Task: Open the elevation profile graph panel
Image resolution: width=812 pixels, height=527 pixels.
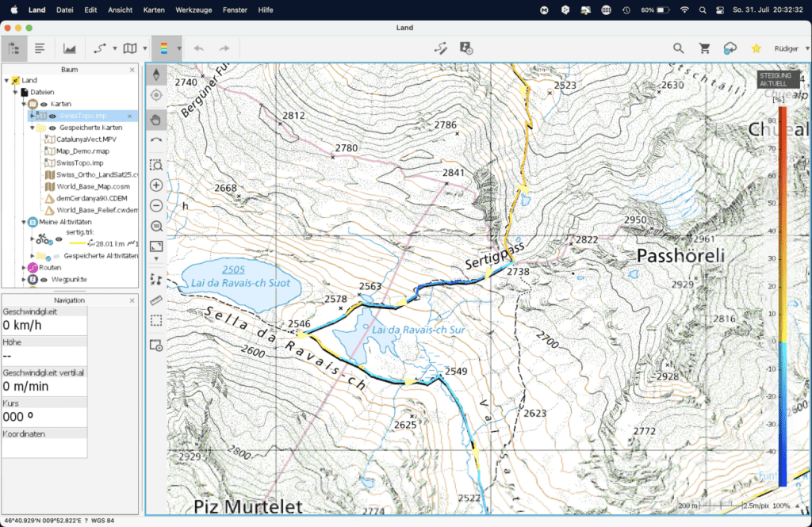Action: [x=70, y=48]
